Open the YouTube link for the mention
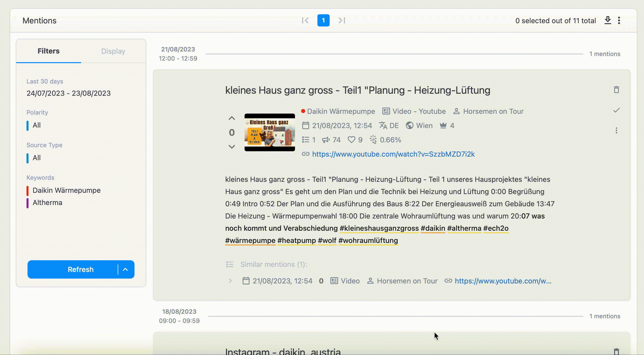The width and height of the screenshot is (644, 355). (x=393, y=154)
